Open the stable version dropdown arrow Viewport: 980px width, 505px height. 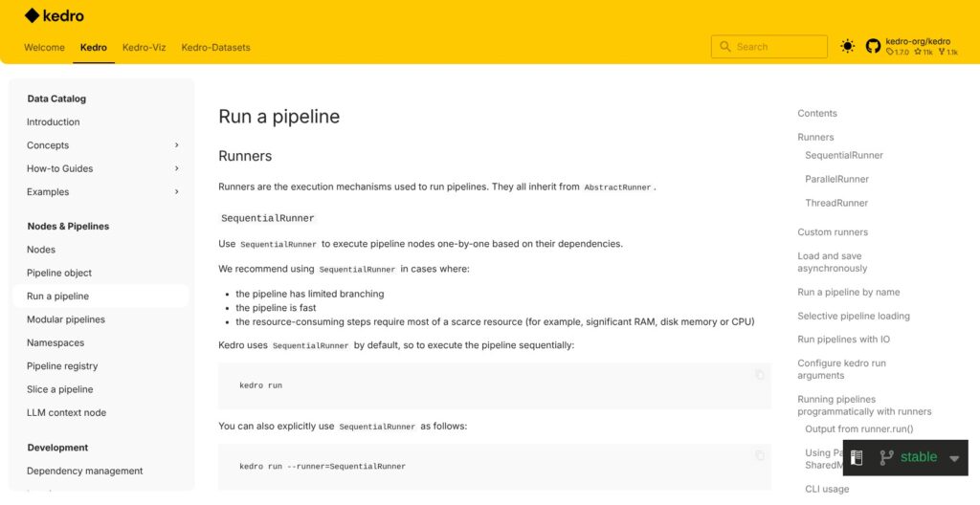point(954,459)
